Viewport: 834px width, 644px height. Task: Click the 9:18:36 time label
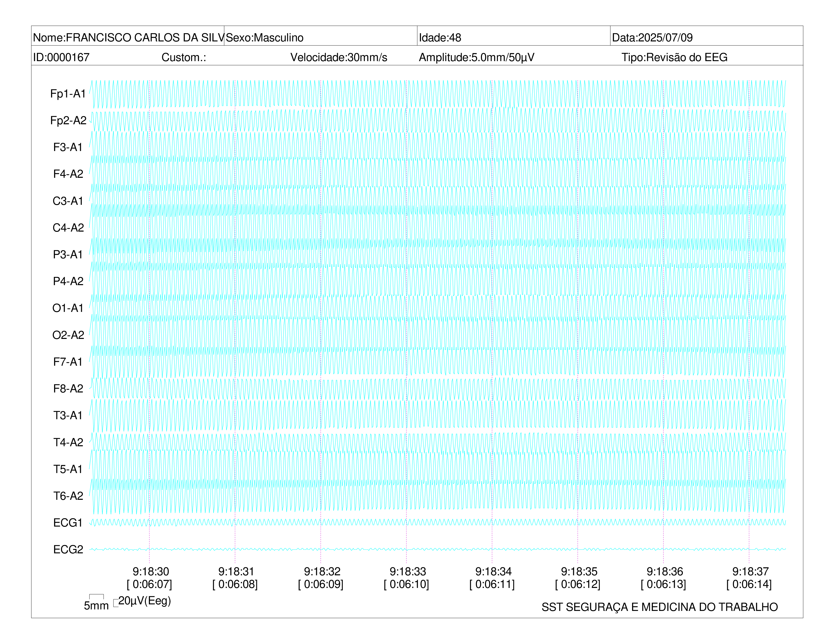665,572
